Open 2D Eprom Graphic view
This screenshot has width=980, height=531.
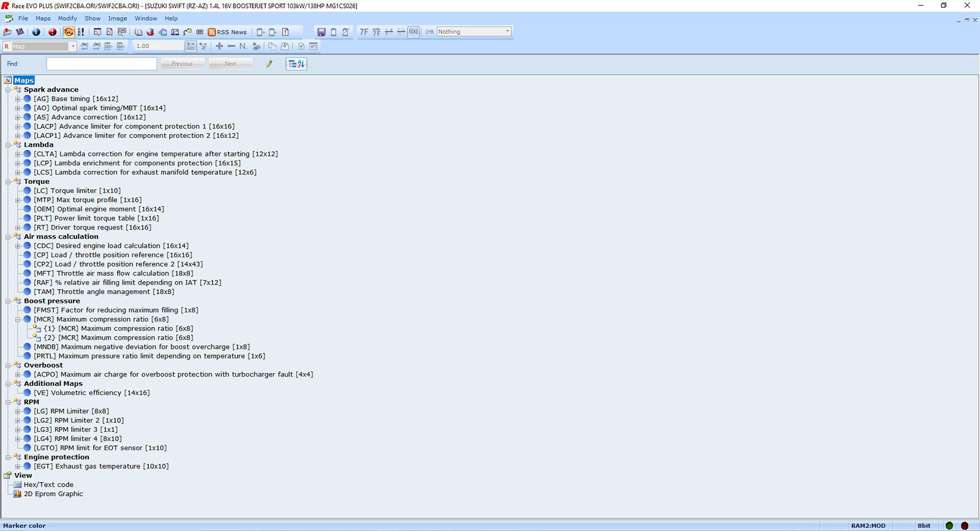tap(53, 494)
